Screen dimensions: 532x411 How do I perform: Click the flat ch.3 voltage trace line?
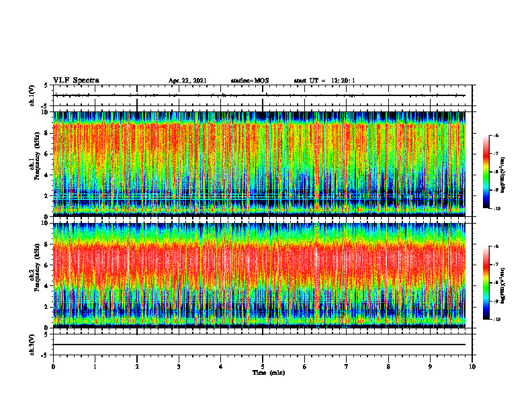pos(259,345)
